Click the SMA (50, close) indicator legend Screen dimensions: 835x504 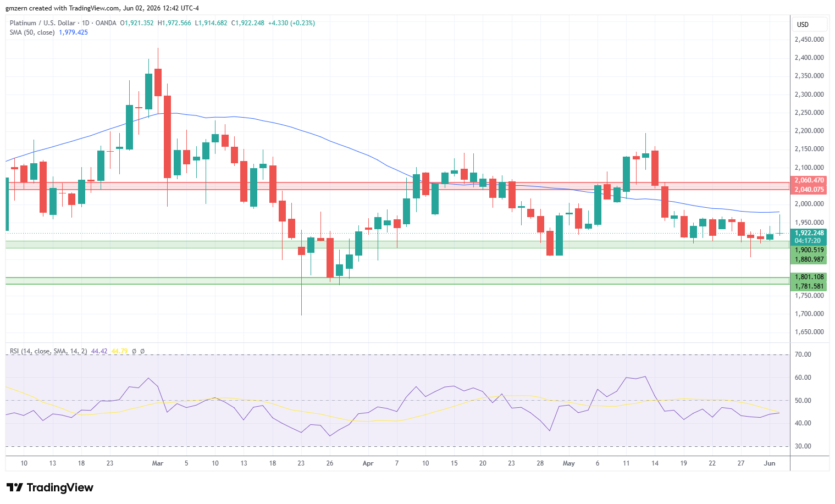click(x=32, y=32)
